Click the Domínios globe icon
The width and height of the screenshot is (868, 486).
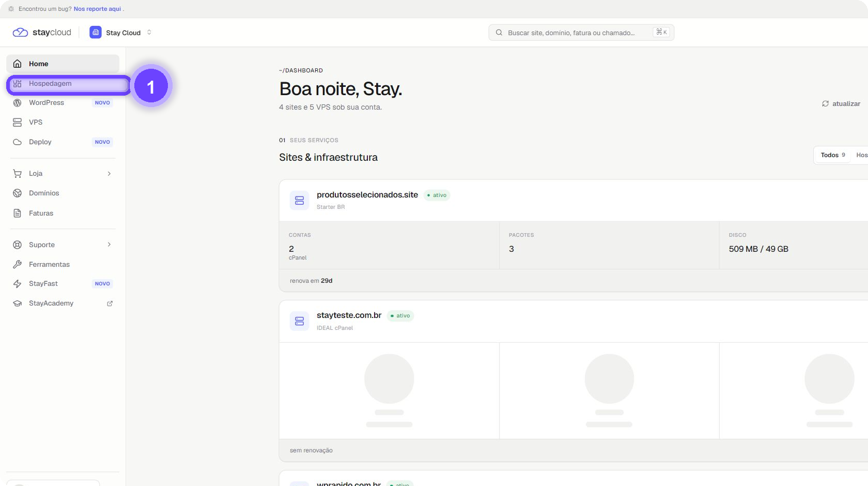click(x=18, y=193)
